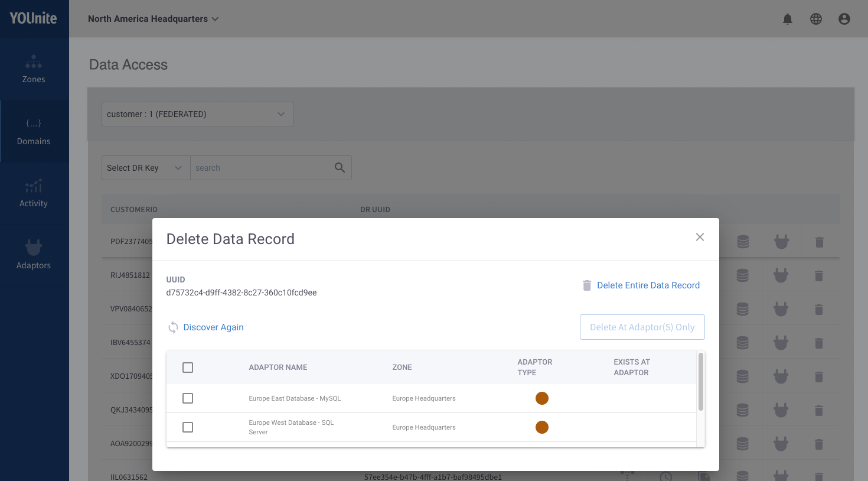The height and width of the screenshot is (481, 868).
Task: Click UUID value d75732c4-d9ff-4382-8c27-360c10fcd9ee
Action: pos(242,292)
